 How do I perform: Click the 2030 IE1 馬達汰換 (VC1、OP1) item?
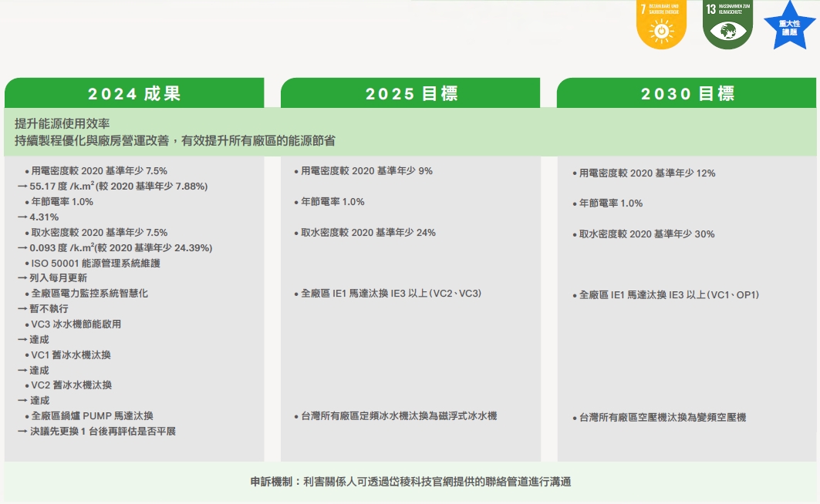click(x=669, y=295)
